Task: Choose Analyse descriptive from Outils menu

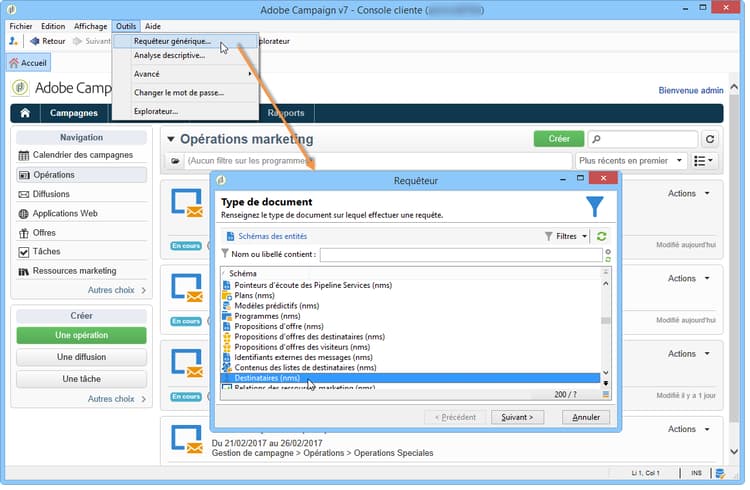Action: (169, 56)
